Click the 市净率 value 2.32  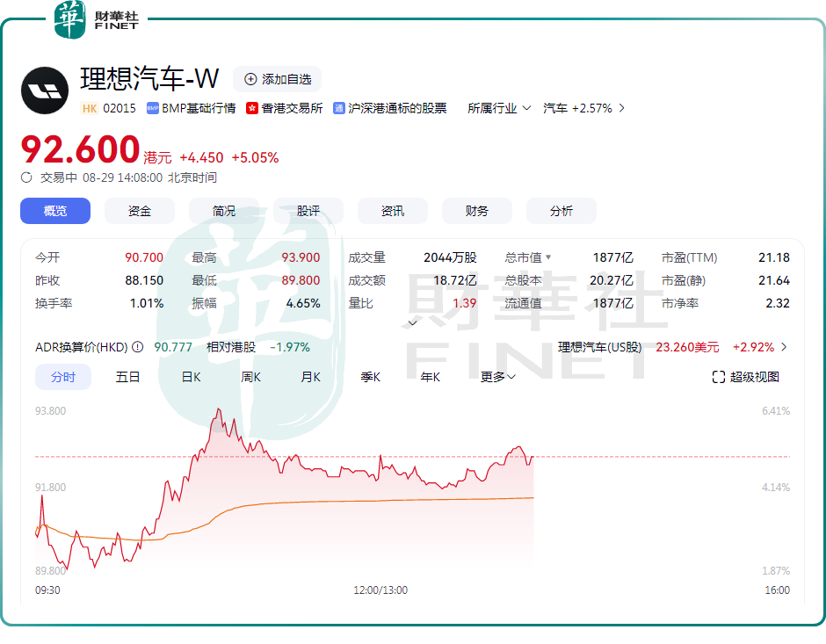[778, 303]
